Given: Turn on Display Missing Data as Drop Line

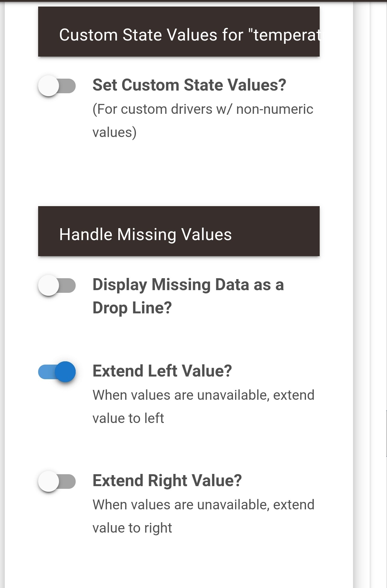Looking at the screenshot, I should click(x=57, y=286).
